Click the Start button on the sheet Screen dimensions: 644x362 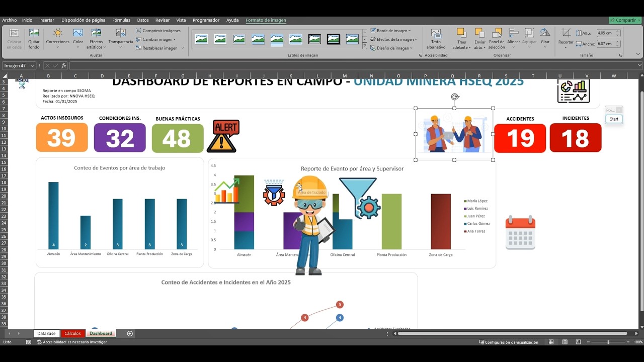click(x=614, y=119)
